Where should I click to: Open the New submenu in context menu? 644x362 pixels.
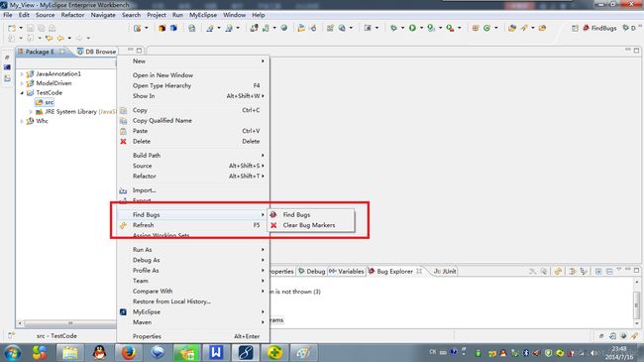(x=193, y=60)
